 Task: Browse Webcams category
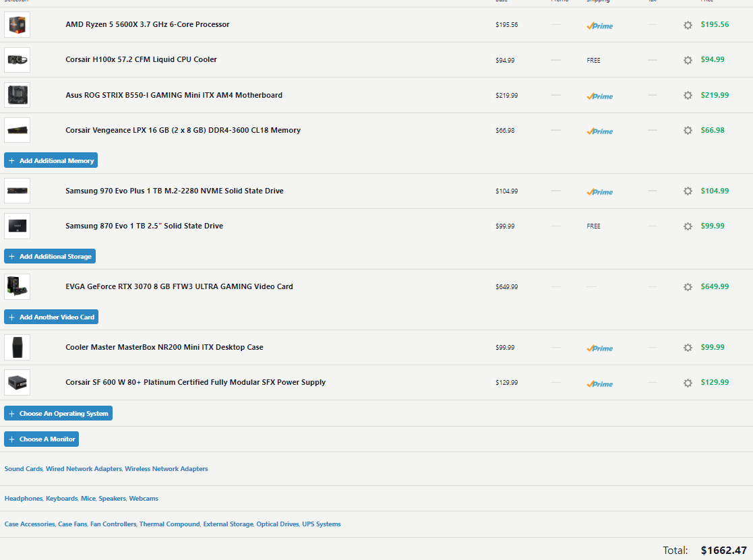144,499
